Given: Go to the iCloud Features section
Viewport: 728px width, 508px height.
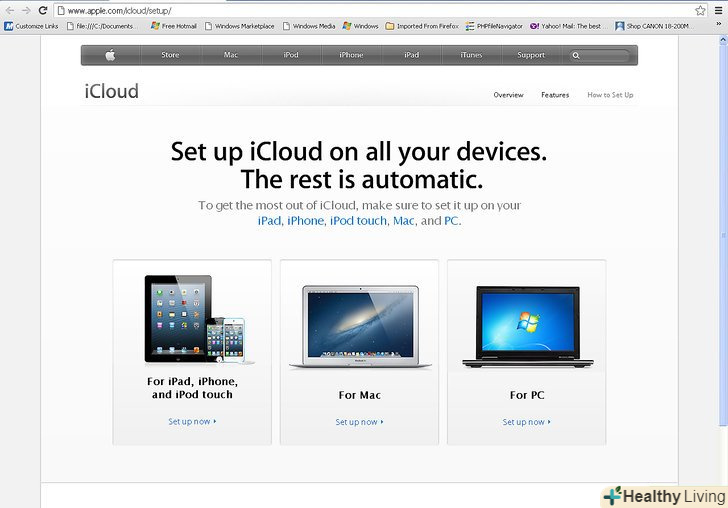Looking at the screenshot, I should click(555, 95).
